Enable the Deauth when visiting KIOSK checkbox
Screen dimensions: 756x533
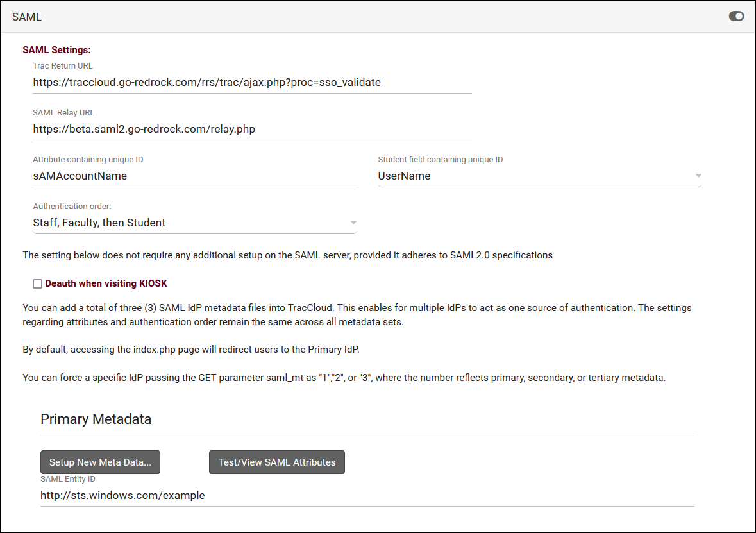click(38, 283)
